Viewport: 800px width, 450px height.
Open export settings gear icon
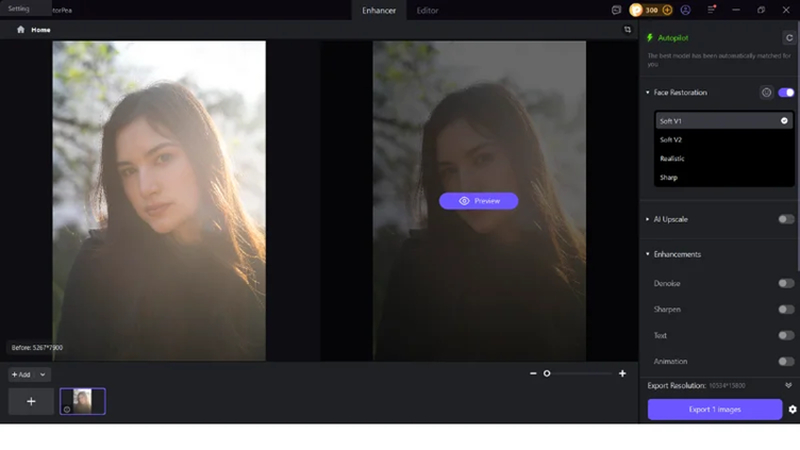click(x=792, y=409)
